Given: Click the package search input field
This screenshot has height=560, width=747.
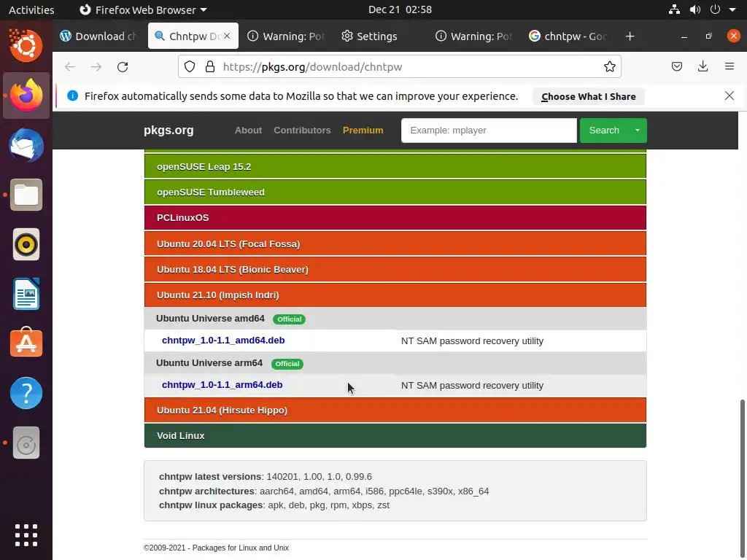Looking at the screenshot, I should 489,130.
